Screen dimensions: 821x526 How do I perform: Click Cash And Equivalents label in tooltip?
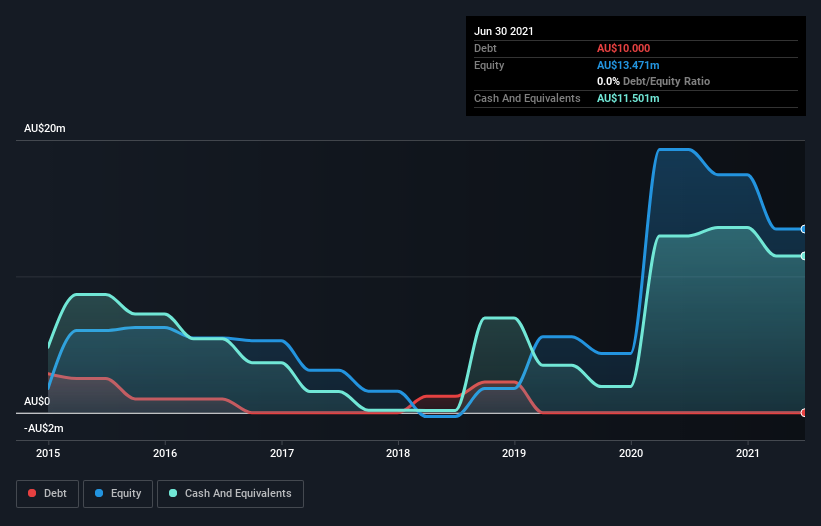[x=527, y=98]
